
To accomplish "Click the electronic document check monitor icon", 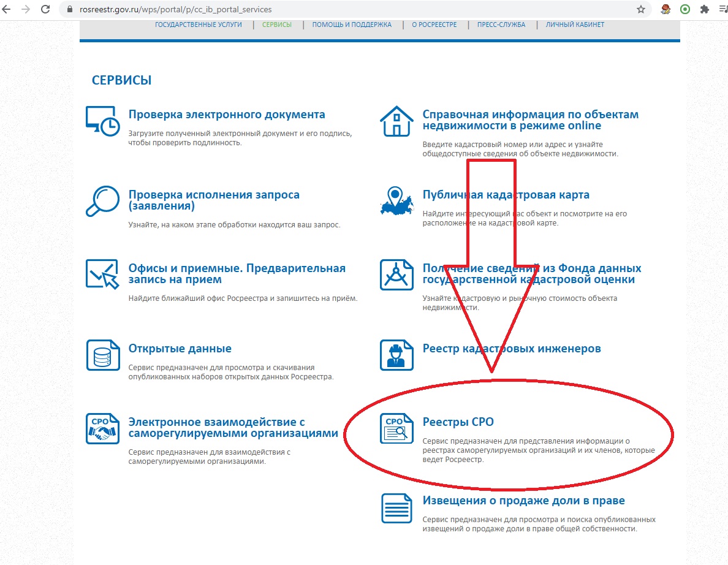I will coord(102,121).
